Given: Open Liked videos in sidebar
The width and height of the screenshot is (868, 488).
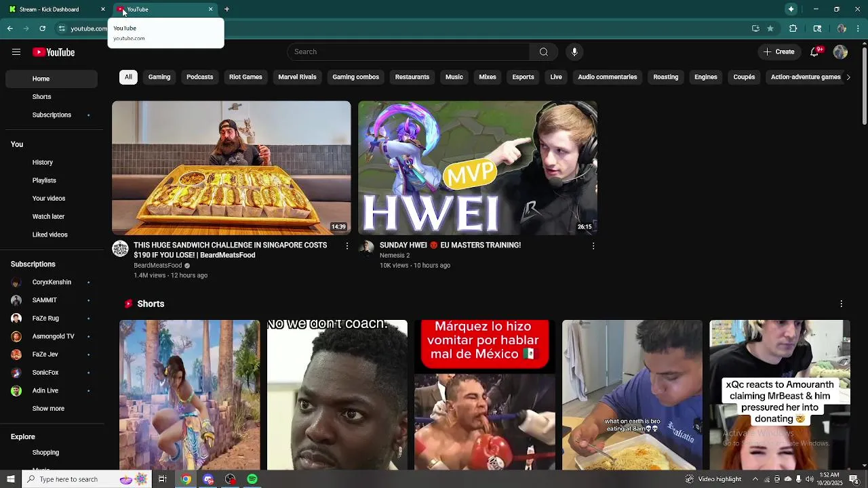Looking at the screenshot, I should click(x=52, y=235).
